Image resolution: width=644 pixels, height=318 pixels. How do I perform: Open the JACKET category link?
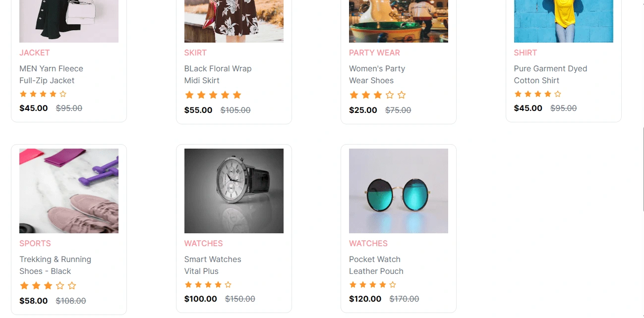click(x=35, y=53)
